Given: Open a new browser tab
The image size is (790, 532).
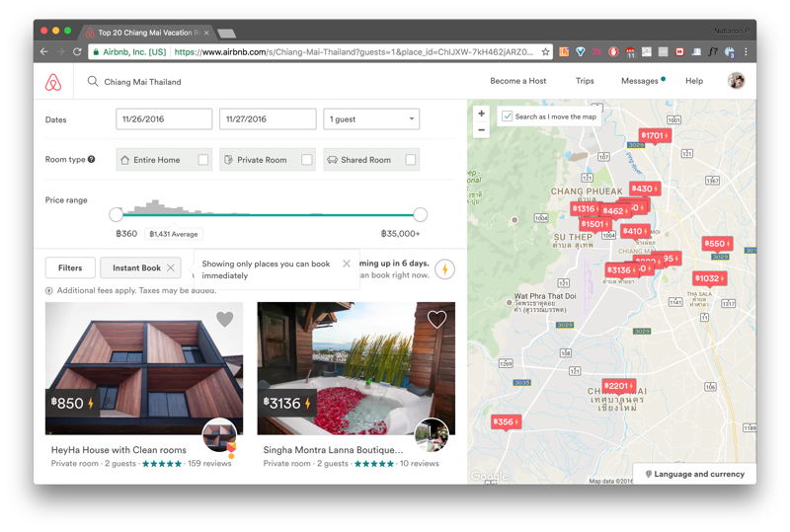Looking at the screenshot, I should (x=227, y=34).
